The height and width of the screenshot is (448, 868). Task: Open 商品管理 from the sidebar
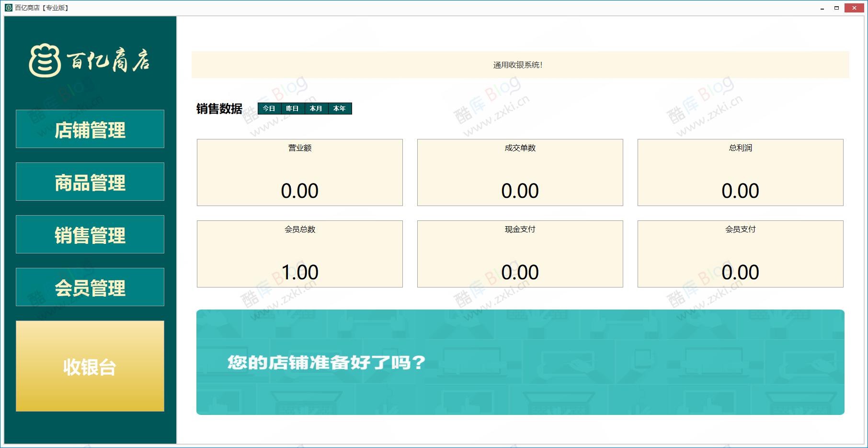coord(90,182)
